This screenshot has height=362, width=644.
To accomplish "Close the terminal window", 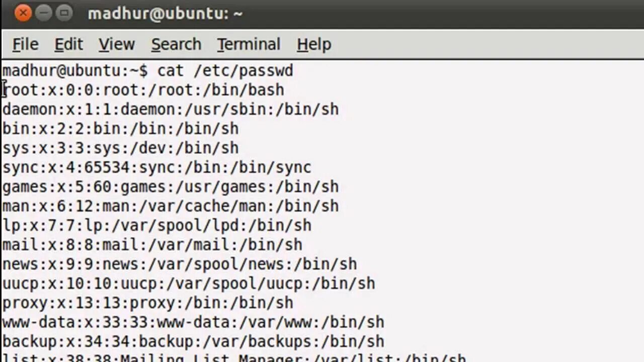I will pyautogui.click(x=23, y=13).
